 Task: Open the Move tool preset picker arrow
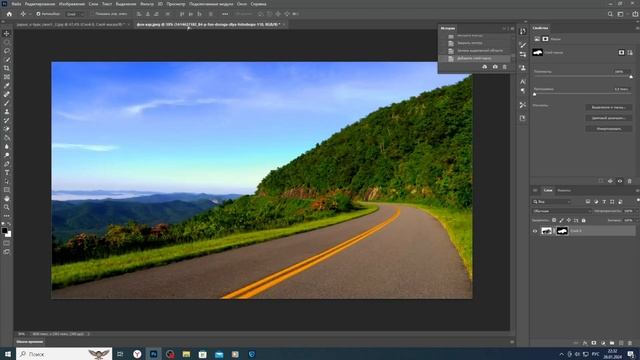(x=30, y=14)
